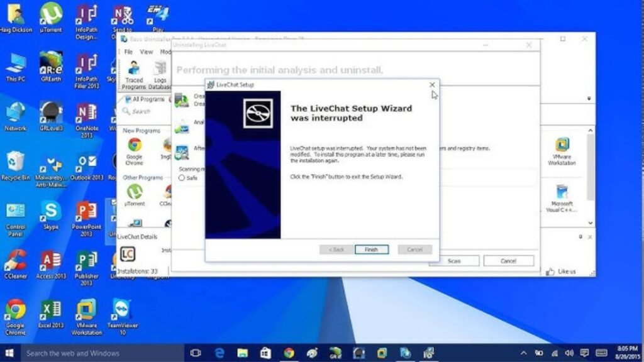Open InfoPath Filler 2013 desktop shortcut

pos(87,70)
